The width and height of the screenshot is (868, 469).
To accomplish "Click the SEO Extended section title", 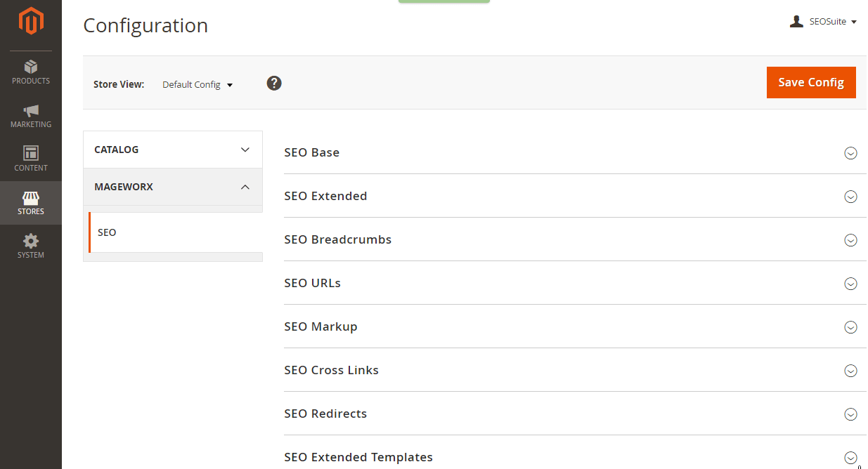I will [325, 196].
